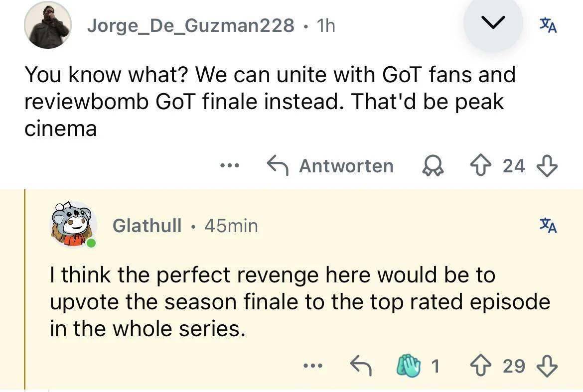The image size is (583, 392).
Task: Translate Jorge_De_Guzman228's comment
Action: coord(548,25)
